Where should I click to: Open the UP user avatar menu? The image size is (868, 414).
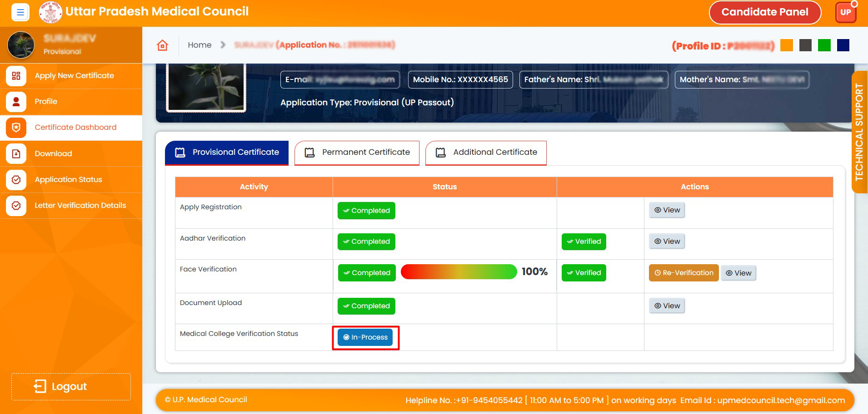845,12
